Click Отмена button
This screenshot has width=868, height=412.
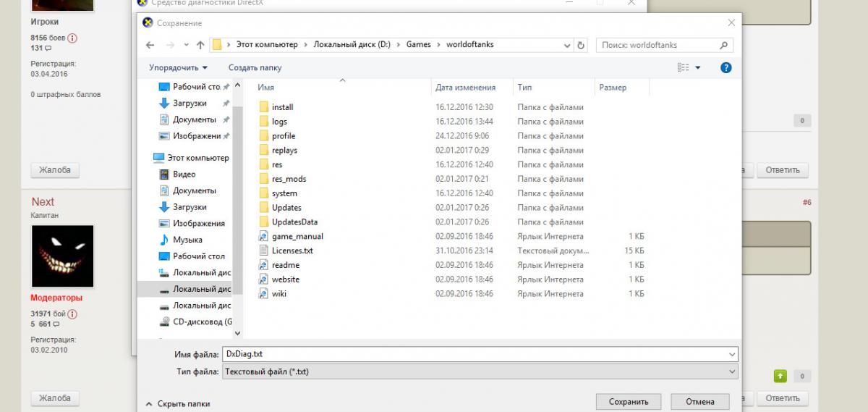click(700, 401)
